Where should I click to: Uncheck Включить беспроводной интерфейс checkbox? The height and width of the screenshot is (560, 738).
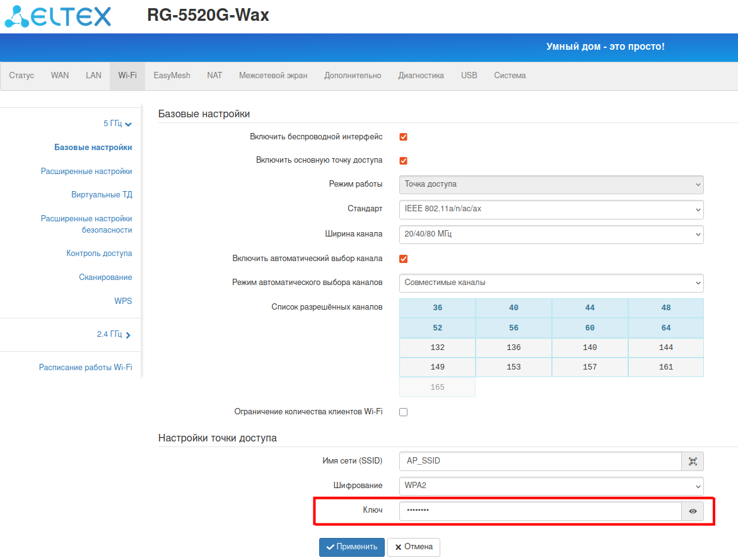point(403,137)
